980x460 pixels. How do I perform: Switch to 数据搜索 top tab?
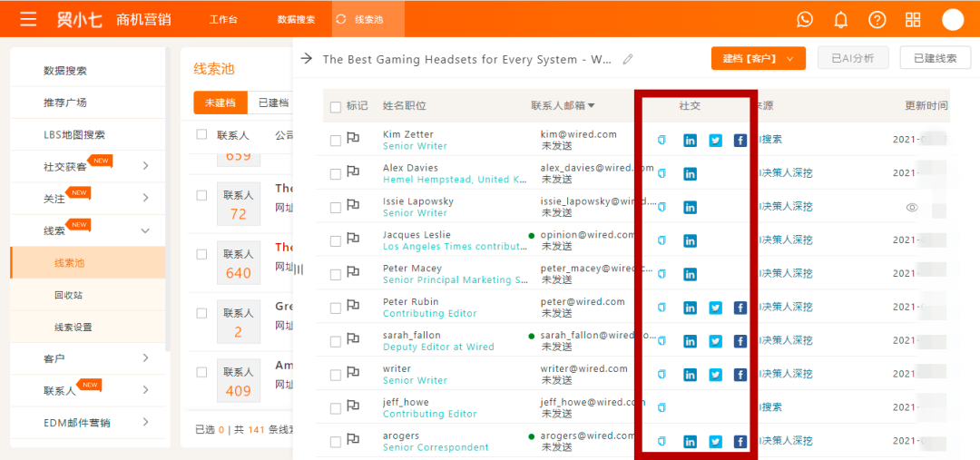click(x=296, y=19)
